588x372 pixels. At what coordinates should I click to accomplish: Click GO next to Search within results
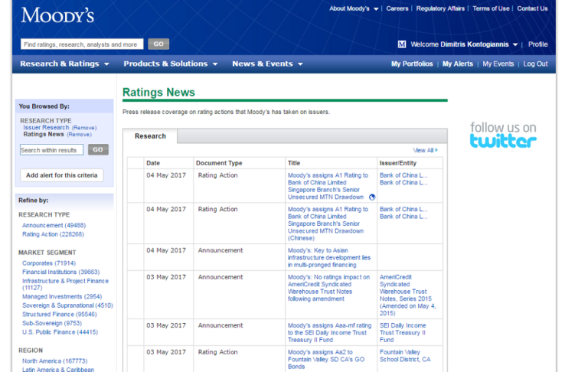point(98,149)
